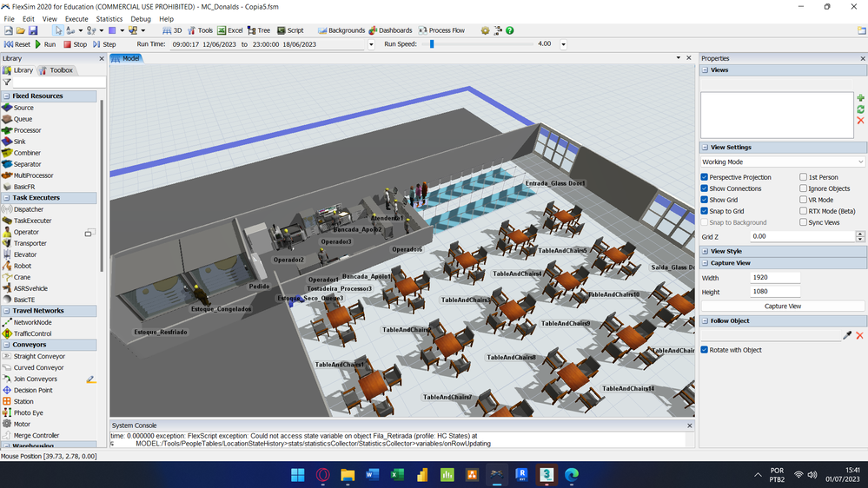Toggle Show Connections checkbox
The image size is (868, 488).
tap(704, 188)
